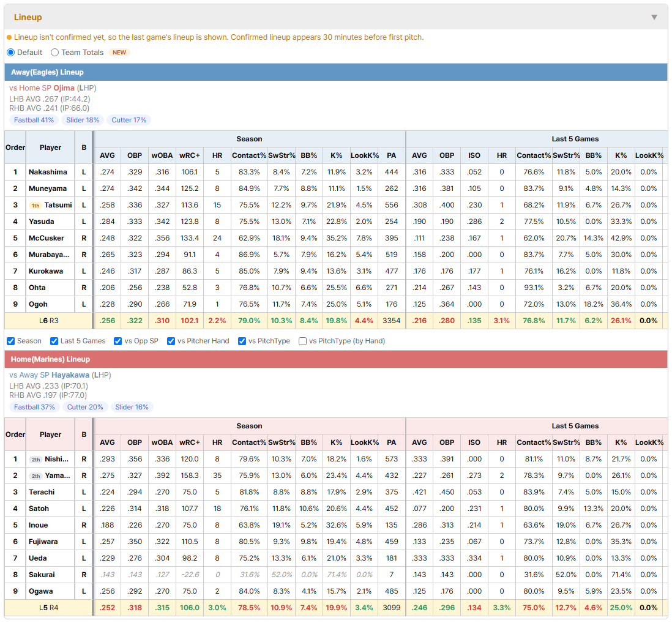Click the L5 R4 summary row label
The height and width of the screenshot is (623, 672).
[48, 608]
